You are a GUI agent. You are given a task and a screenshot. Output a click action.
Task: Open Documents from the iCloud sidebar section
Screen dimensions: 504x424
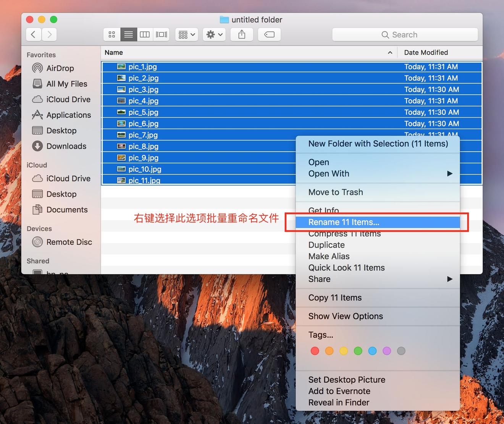pos(67,210)
